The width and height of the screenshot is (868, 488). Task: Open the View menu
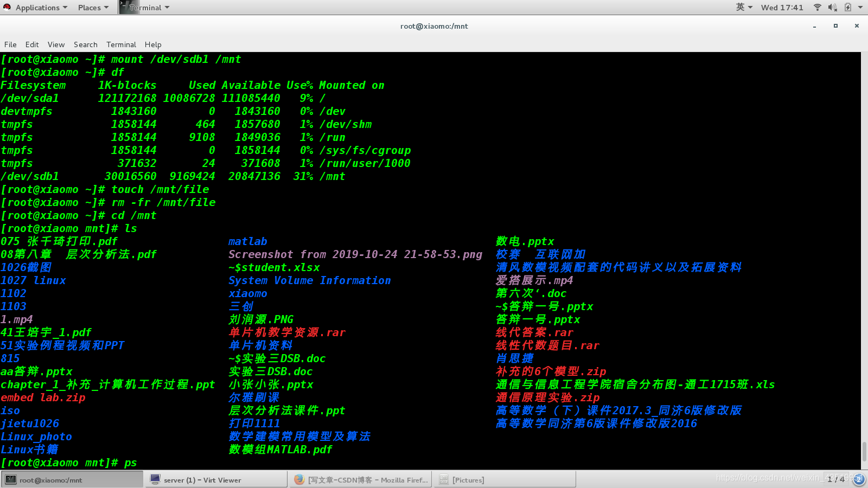point(56,44)
